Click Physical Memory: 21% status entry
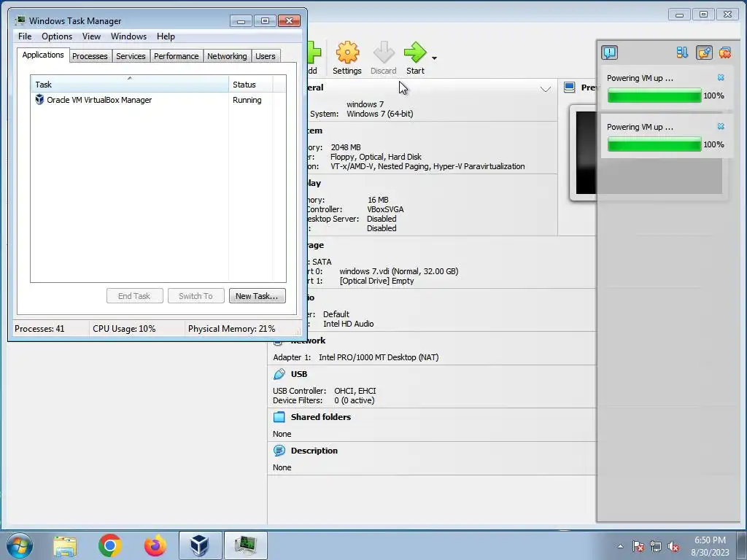The height and width of the screenshot is (560, 747). 231,329
